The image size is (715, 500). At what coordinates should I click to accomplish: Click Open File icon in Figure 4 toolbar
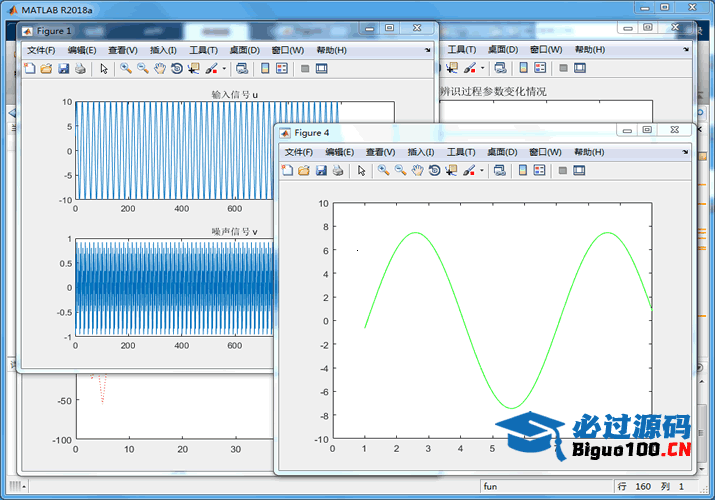[x=304, y=170]
